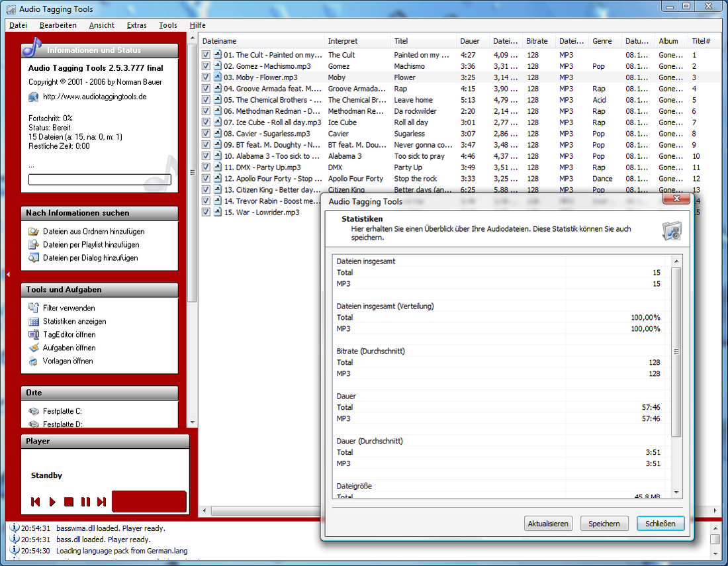Sort by the Interpret column header
Image resolution: width=728 pixels, height=566 pixels.
coord(357,41)
